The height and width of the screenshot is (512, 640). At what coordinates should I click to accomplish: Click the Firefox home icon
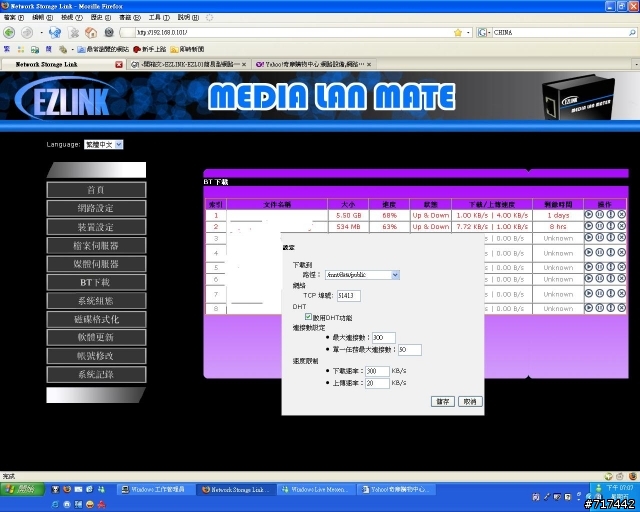(x=91, y=32)
